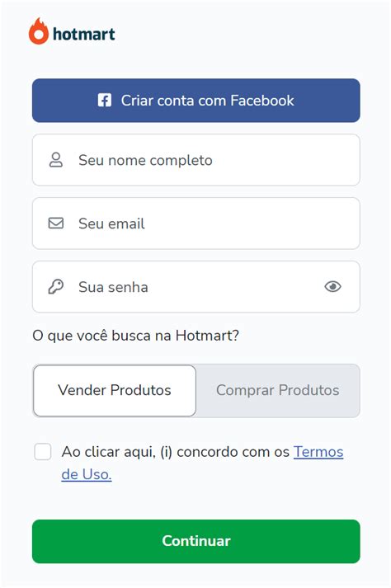Open the 'de Uso.' link on second line
The width and height of the screenshot is (391, 588).
(87, 474)
